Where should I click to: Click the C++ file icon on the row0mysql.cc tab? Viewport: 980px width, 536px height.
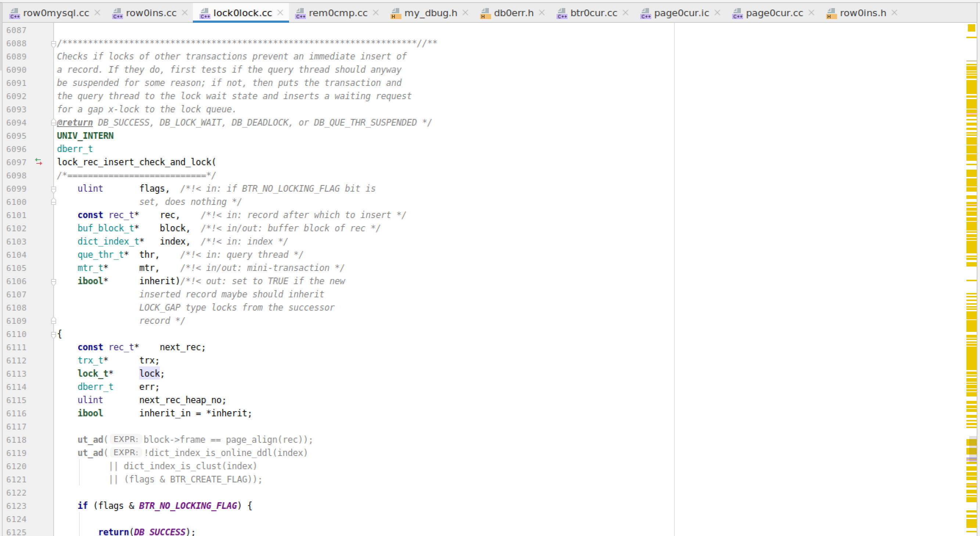click(x=15, y=13)
